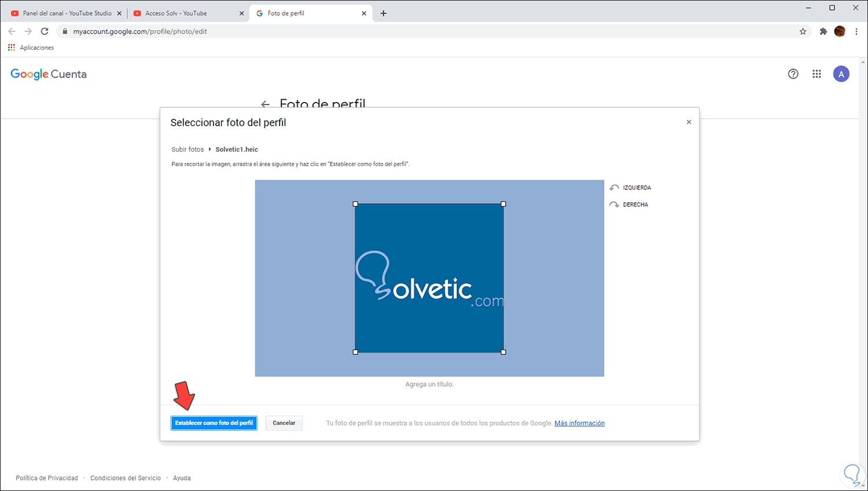Click the Solvetic1.heic file name
Image resolution: width=868 pixels, height=491 pixels.
tap(237, 149)
